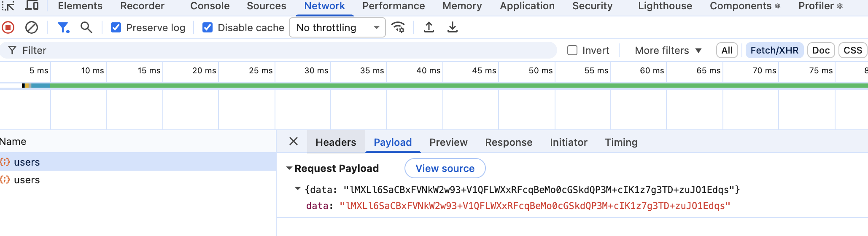Select the second users request row
The width and height of the screenshot is (868, 236).
point(138,180)
